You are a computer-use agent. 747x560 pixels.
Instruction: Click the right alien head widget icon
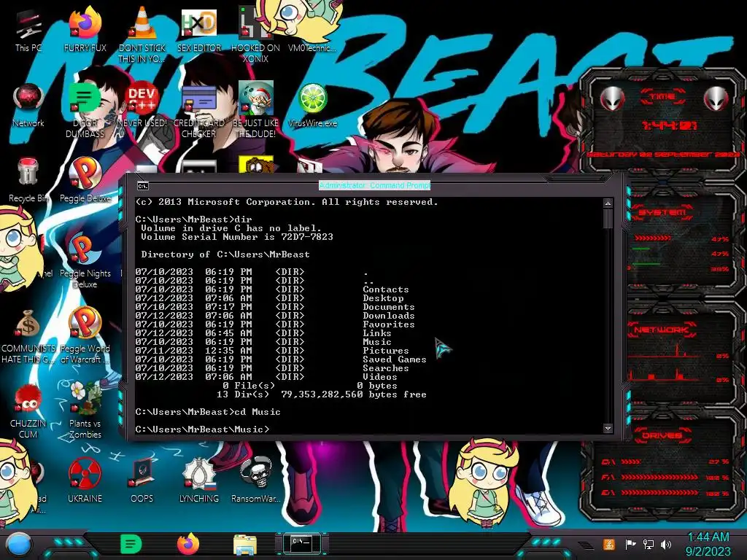tap(716, 99)
